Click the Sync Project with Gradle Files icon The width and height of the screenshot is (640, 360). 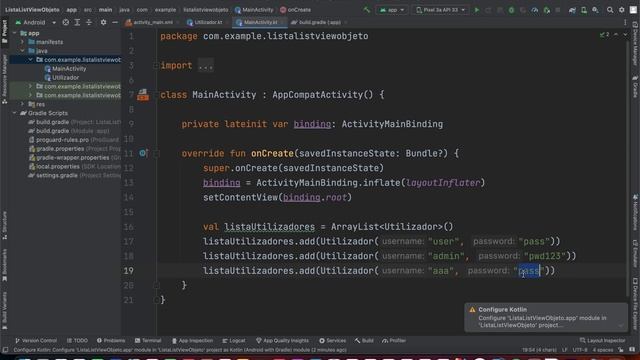(572, 10)
